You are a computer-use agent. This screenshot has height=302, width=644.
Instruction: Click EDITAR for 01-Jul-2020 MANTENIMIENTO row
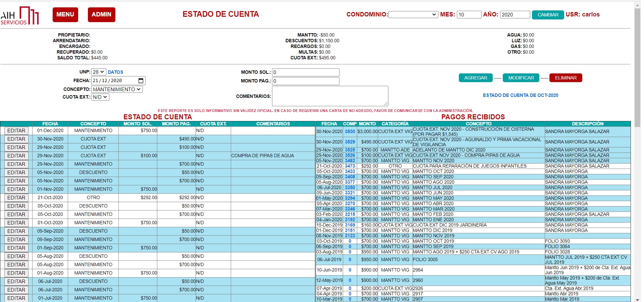coord(16,298)
